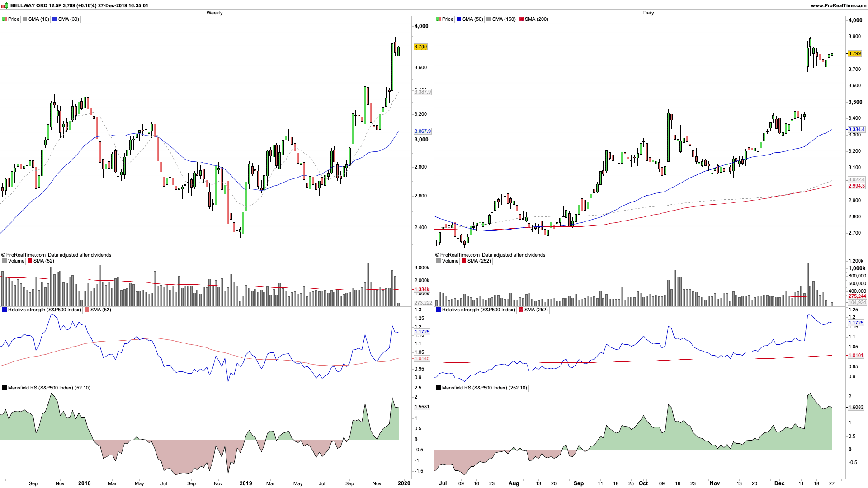Click the Weekly chart title

214,13
